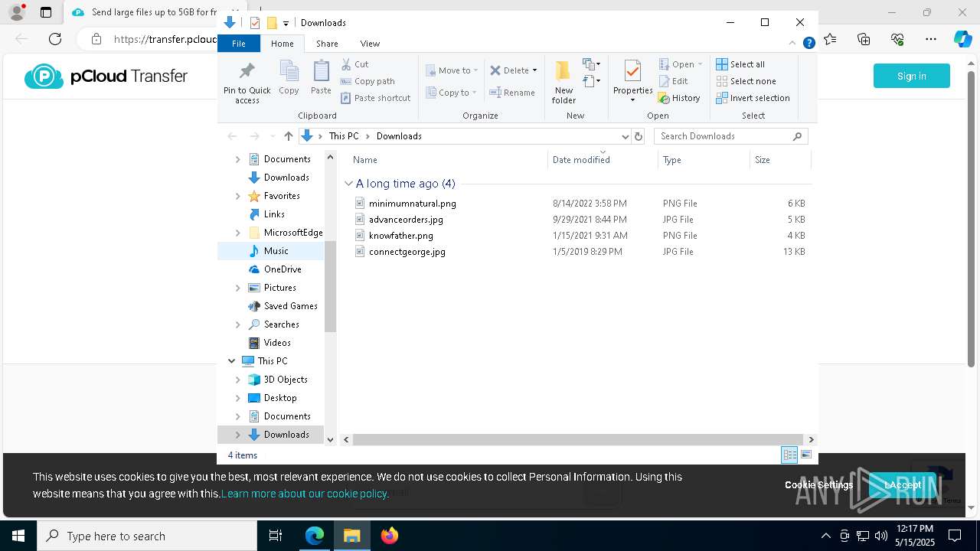Open File Explorer taskbar icon
The image size is (980, 551).
pyautogui.click(x=352, y=536)
